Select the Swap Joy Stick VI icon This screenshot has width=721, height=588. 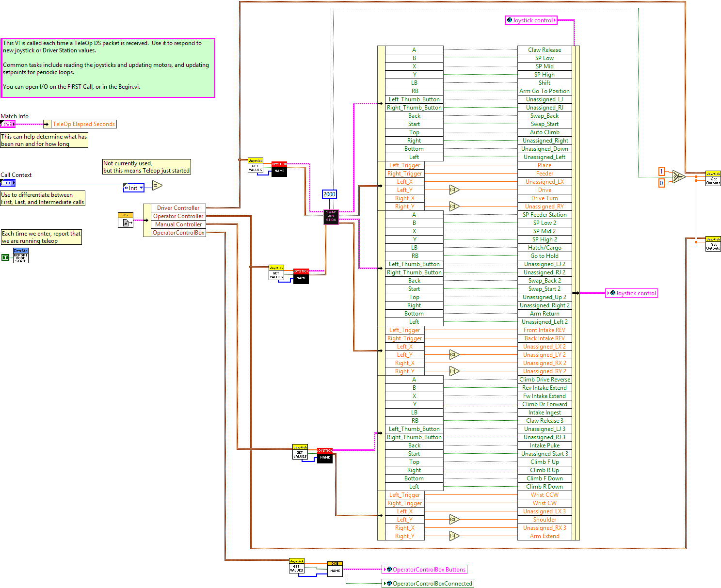click(x=331, y=216)
